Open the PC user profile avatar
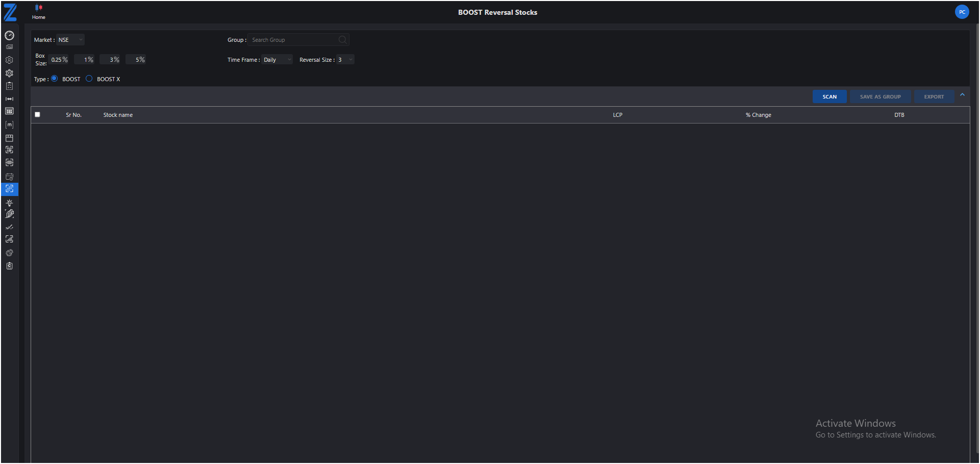The width and height of the screenshot is (980, 464). point(962,12)
